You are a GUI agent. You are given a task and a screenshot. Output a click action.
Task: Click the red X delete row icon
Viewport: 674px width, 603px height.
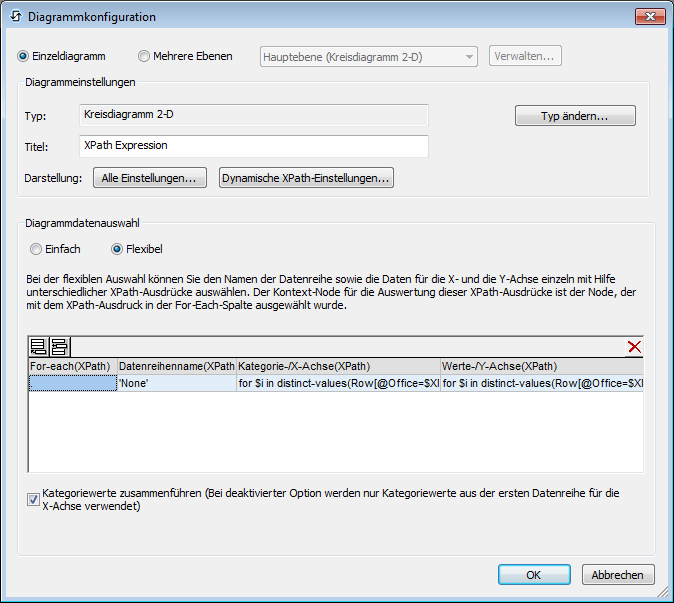[634, 347]
